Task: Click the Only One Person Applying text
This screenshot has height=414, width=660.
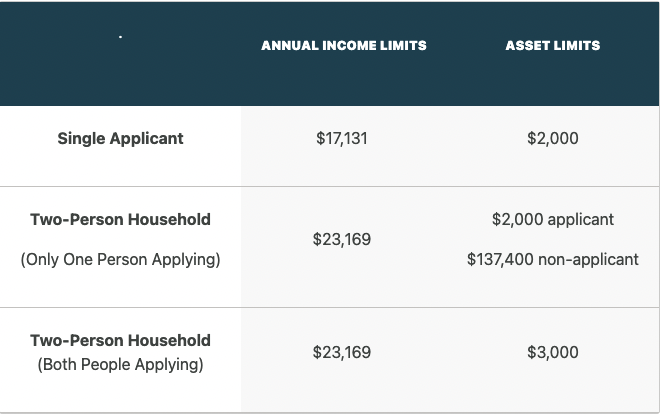Action: click(x=120, y=260)
